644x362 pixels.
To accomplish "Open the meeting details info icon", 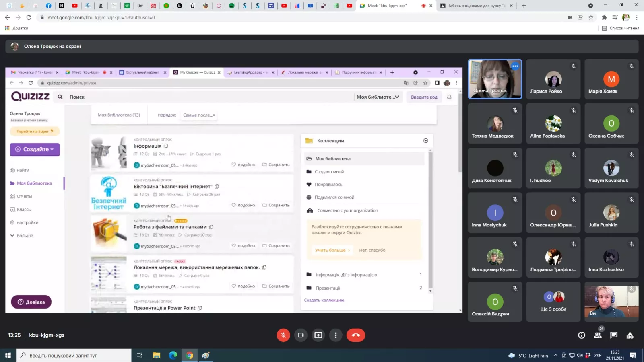I will click(582, 335).
